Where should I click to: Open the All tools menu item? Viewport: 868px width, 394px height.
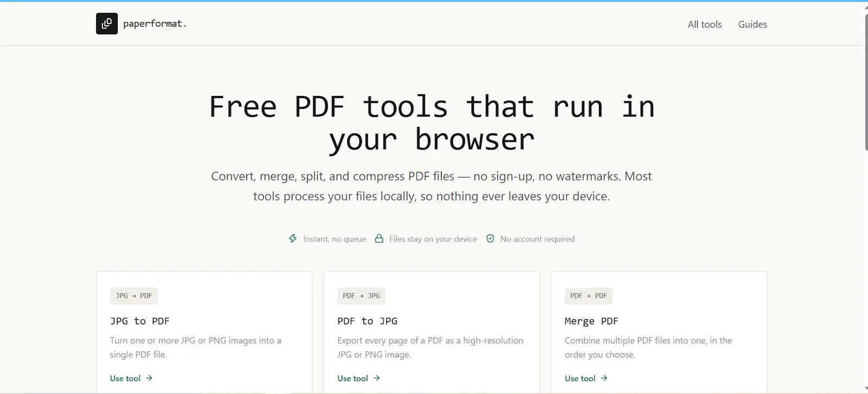pyautogui.click(x=705, y=24)
